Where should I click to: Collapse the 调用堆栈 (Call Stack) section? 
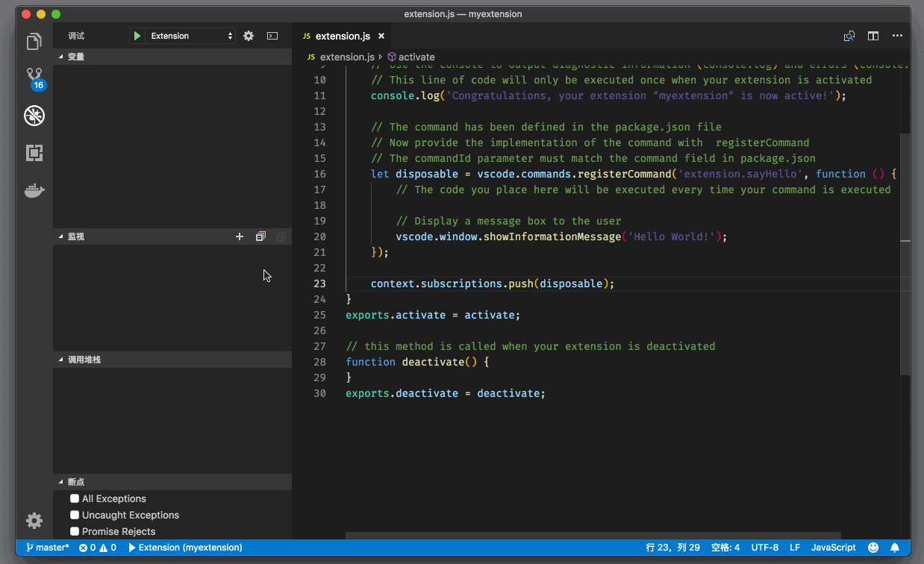84,360
